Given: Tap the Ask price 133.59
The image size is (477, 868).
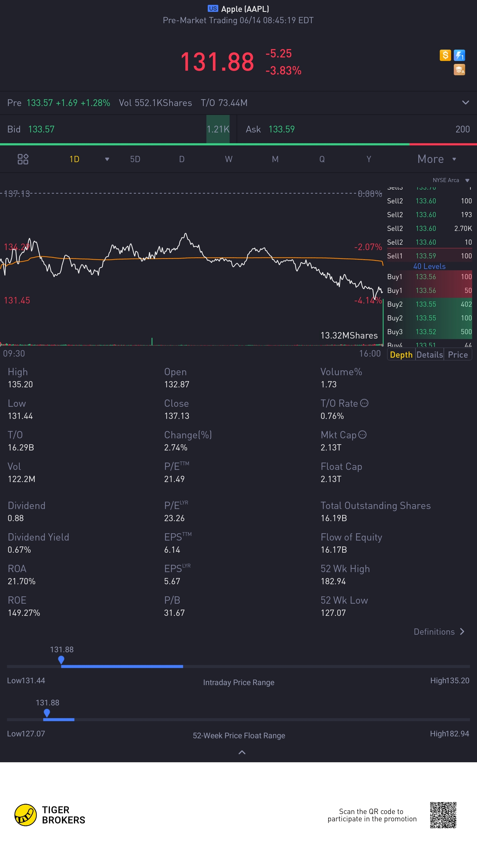Looking at the screenshot, I should click(x=281, y=129).
